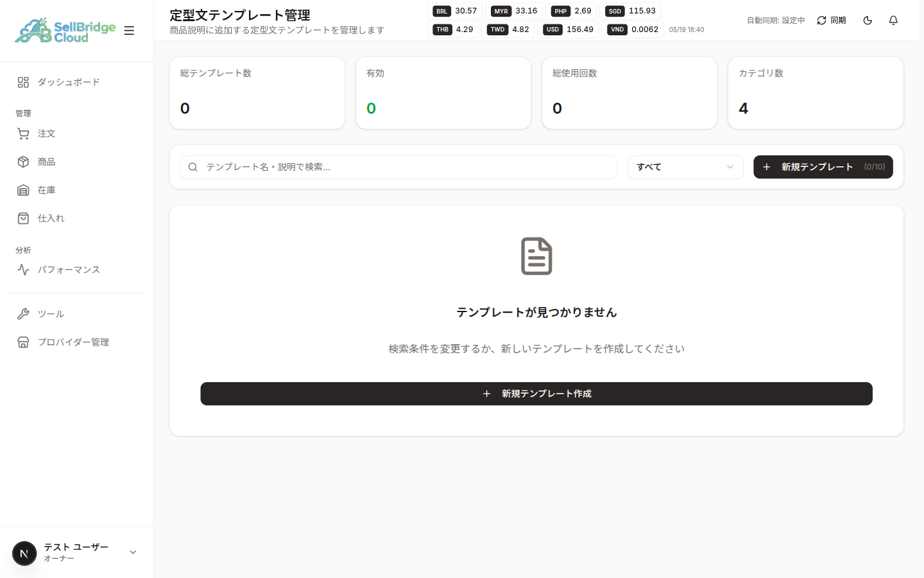Open ツール menu item
The image size is (924, 578).
click(x=77, y=314)
